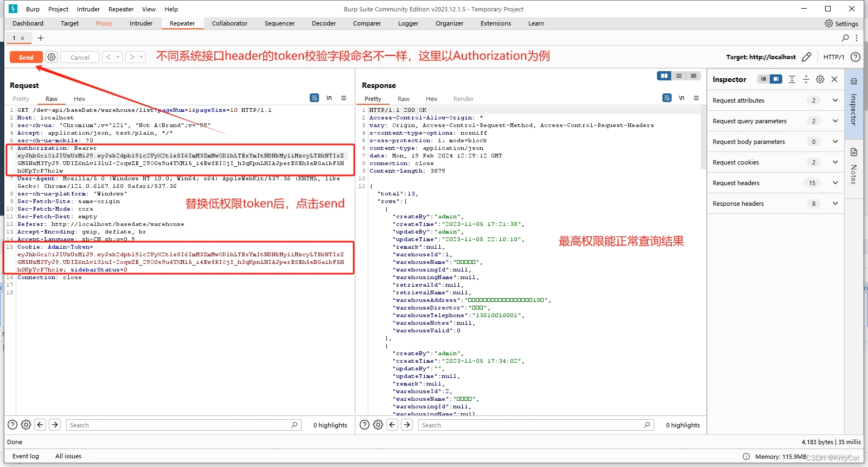Open Inspector settings gear
Screen dimensions: 868x467
coord(820,79)
